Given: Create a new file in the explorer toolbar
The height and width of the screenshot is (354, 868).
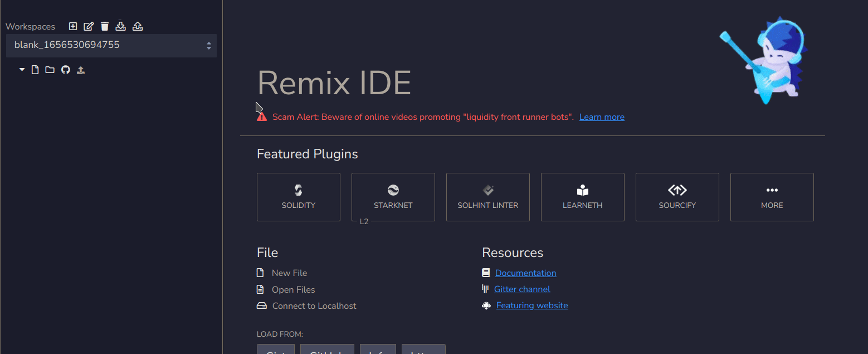Looking at the screenshot, I should (35, 70).
